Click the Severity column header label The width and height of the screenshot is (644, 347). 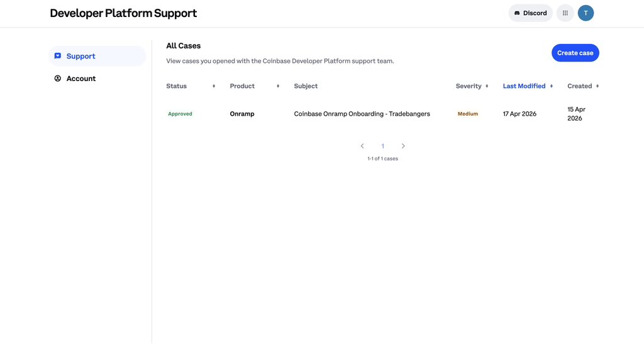click(468, 86)
